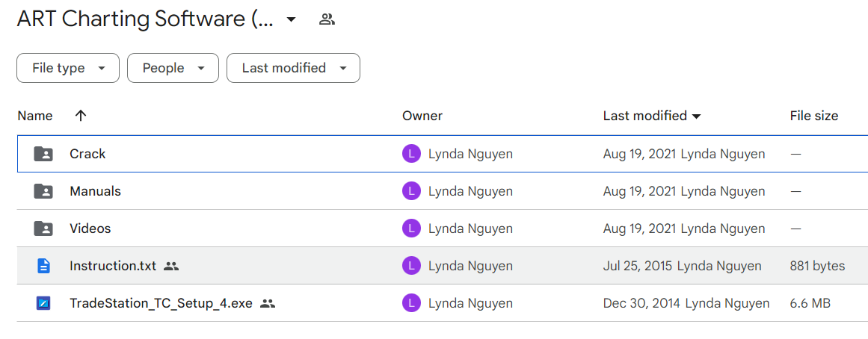Click the shared people icon beside folder title

point(327,20)
